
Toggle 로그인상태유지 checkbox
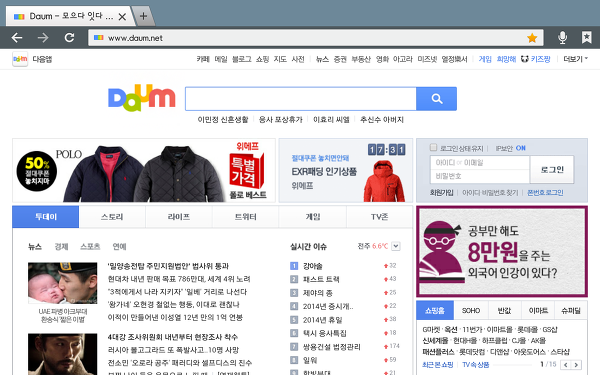click(433, 147)
